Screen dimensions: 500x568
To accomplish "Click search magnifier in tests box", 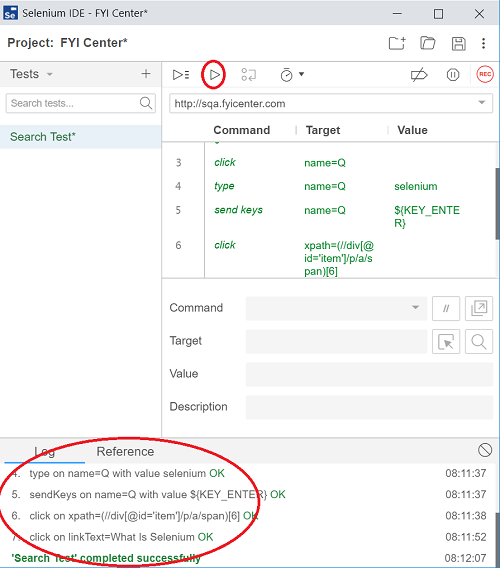I will (x=146, y=103).
